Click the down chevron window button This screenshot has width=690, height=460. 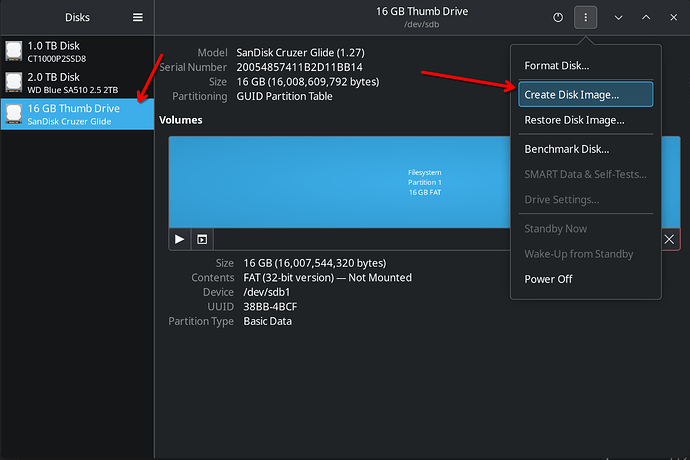[619, 17]
